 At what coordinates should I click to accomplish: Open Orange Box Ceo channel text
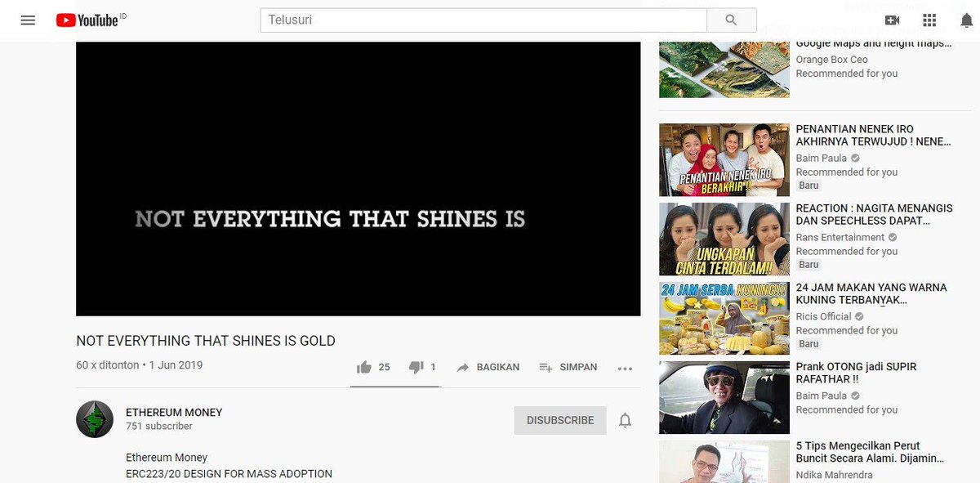[x=832, y=60]
